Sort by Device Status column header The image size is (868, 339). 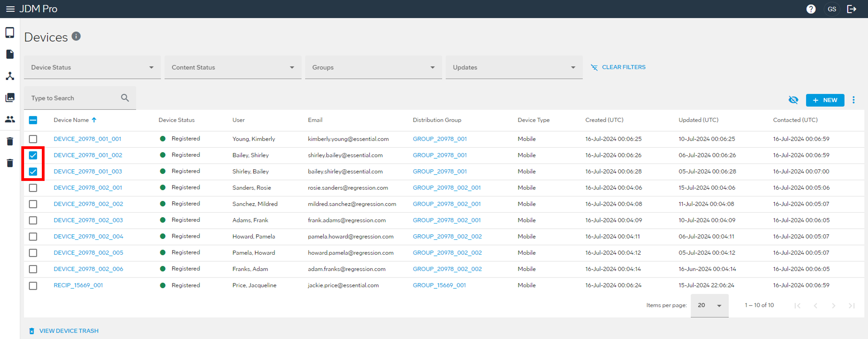177,120
